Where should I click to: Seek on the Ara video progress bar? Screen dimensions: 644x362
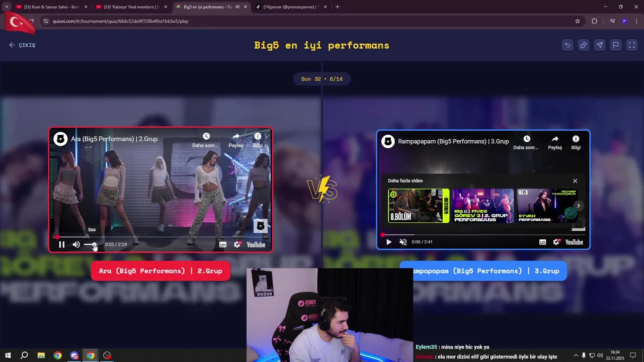click(161, 237)
